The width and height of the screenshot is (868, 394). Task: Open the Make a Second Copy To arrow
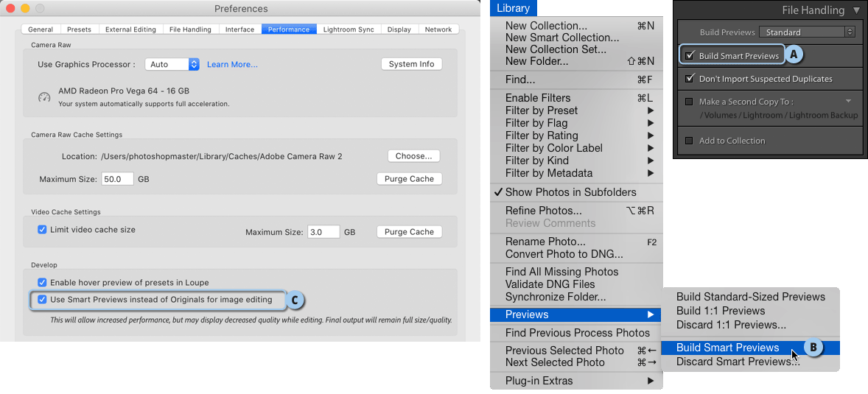click(848, 102)
